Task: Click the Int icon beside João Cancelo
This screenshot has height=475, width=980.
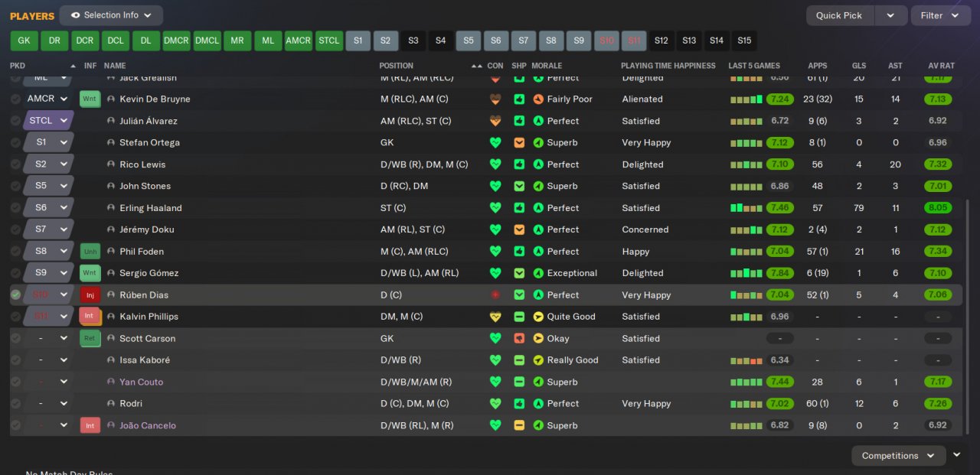Action: point(90,425)
